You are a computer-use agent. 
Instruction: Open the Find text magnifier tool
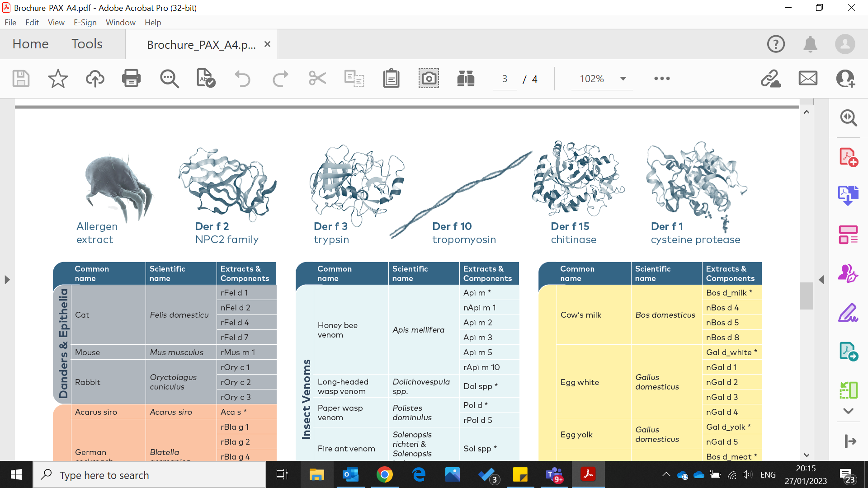tap(169, 79)
